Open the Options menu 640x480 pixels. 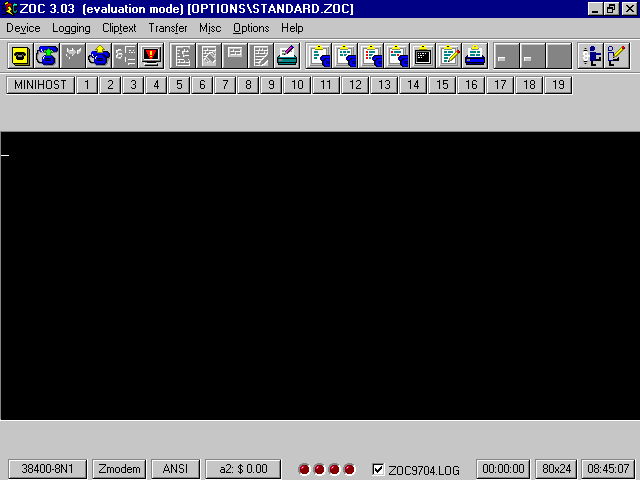point(251,28)
